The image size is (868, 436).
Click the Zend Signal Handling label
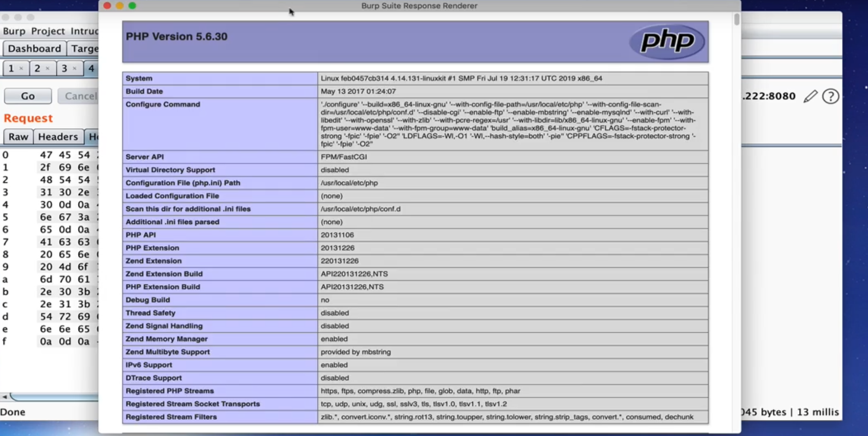[164, 326]
